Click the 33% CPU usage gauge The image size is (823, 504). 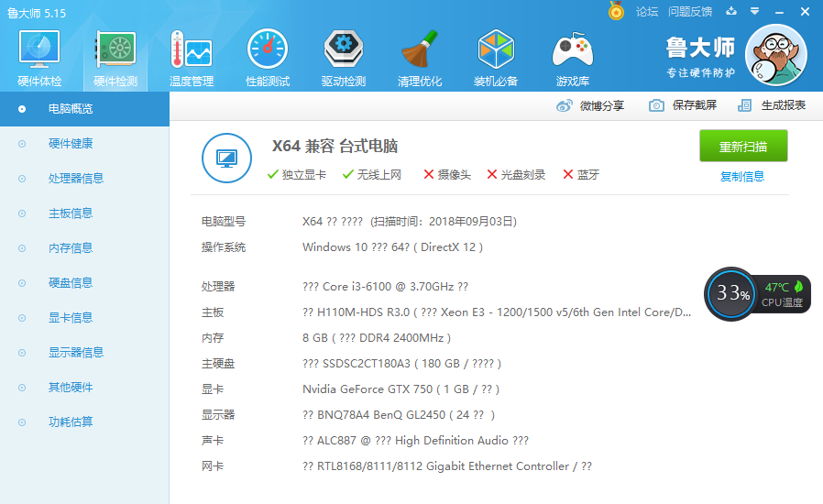click(731, 293)
